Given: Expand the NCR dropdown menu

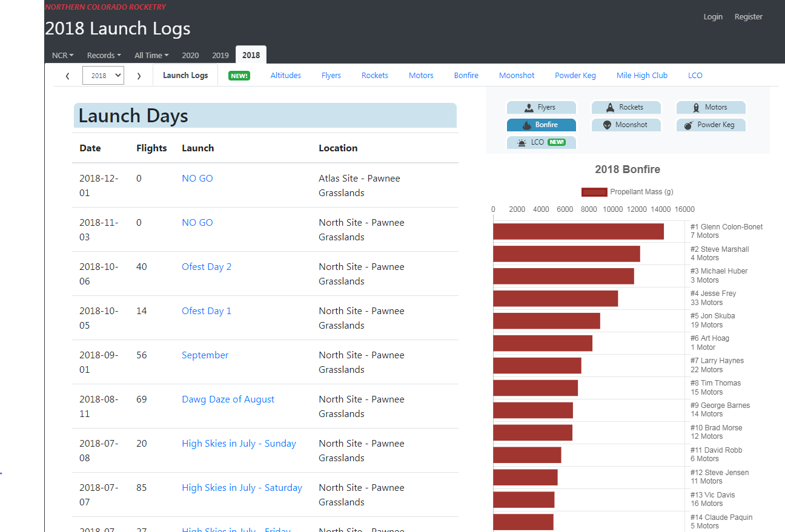Looking at the screenshot, I should (x=62, y=55).
